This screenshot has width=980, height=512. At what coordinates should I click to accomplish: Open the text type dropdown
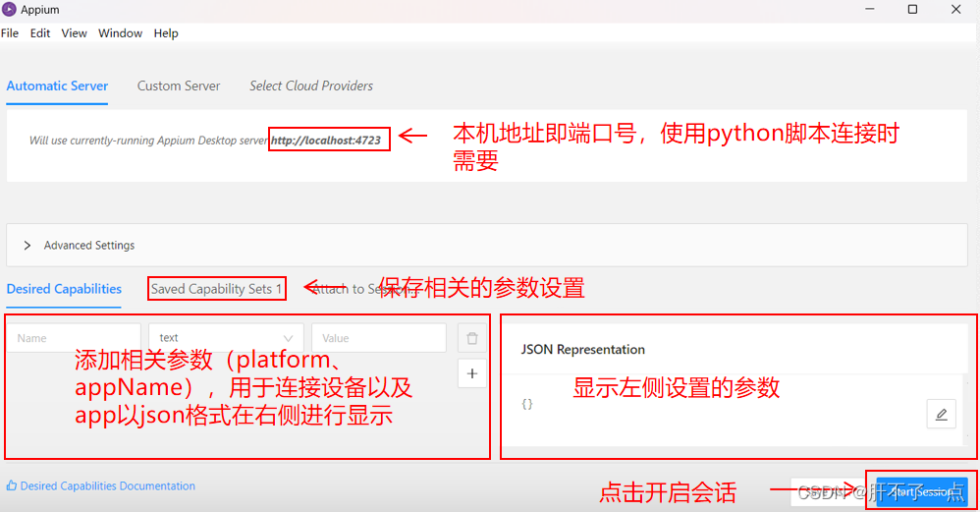point(226,338)
